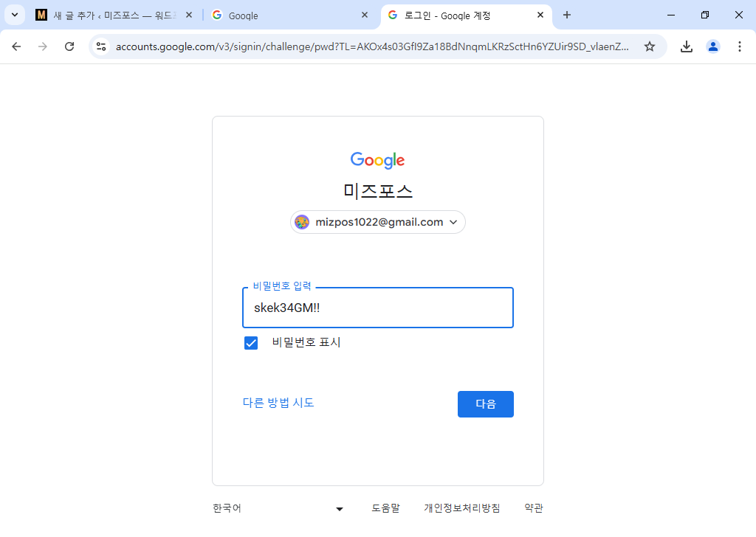Open the 개인정보처리방침 link
The height and width of the screenshot is (537, 756).
(462, 508)
